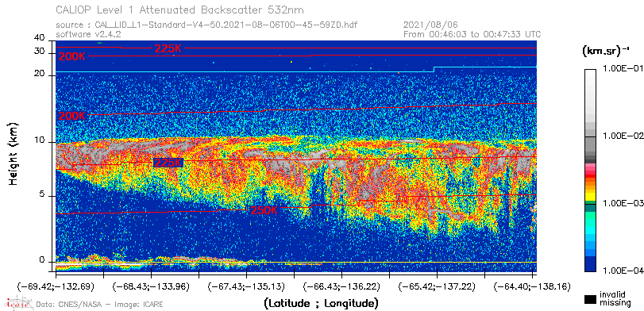644x311 pixels.
Task: Click the '200K' label near 13 km
Action: (72, 116)
